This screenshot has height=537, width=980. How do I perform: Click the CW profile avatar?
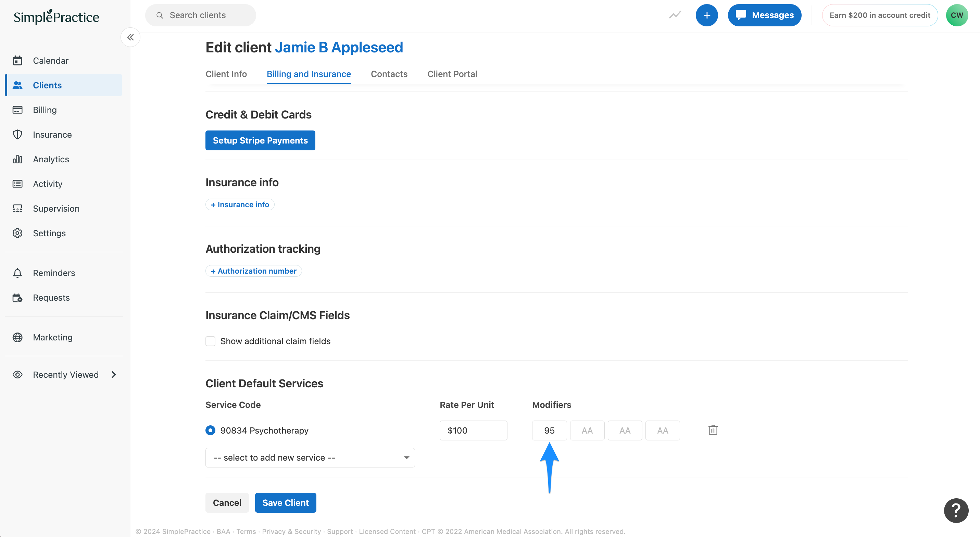pos(957,15)
